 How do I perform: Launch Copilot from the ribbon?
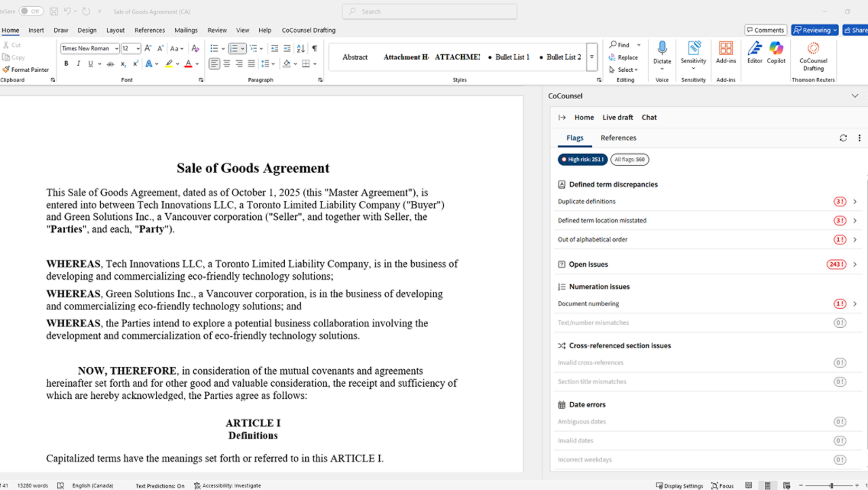pyautogui.click(x=776, y=52)
